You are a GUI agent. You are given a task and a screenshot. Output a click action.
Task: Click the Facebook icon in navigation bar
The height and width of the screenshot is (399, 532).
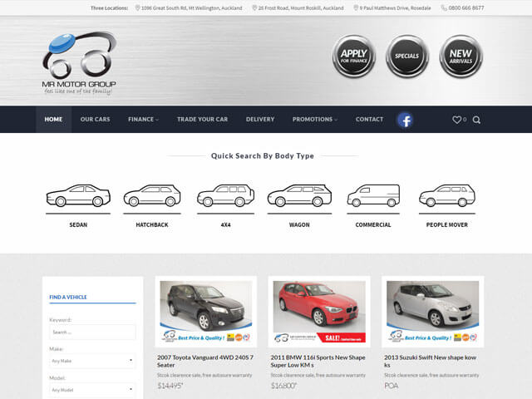pos(405,120)
